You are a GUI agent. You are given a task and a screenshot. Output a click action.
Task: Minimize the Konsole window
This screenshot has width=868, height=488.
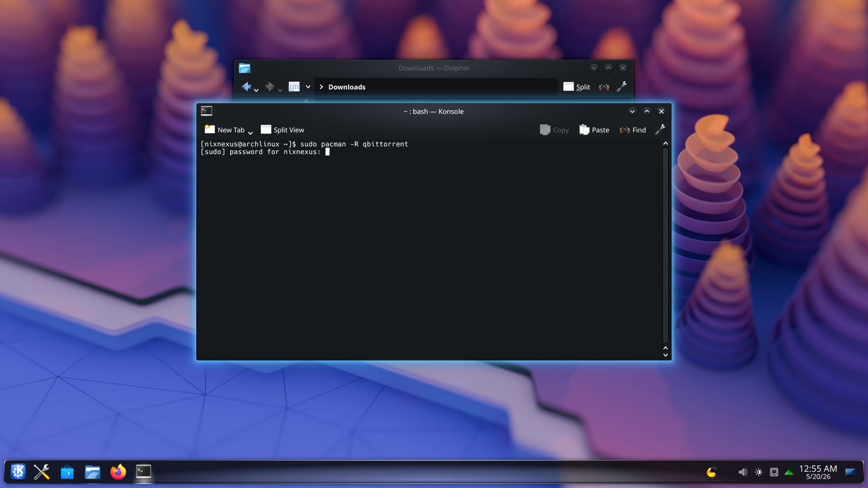(x=632, y=111)
